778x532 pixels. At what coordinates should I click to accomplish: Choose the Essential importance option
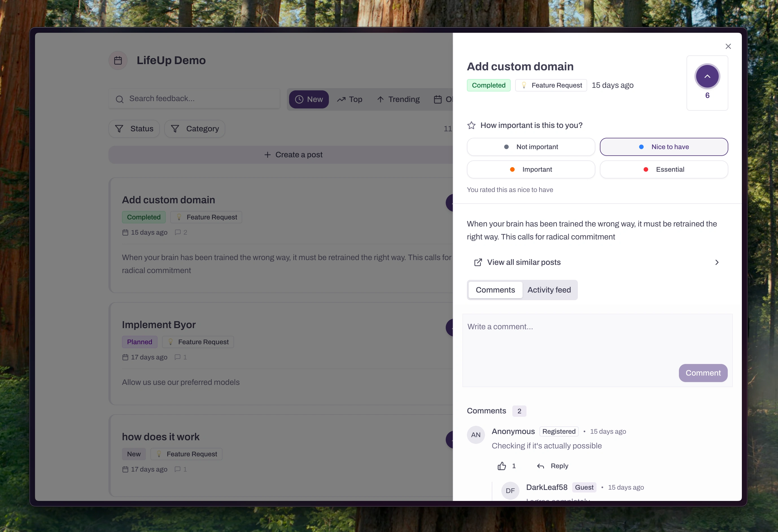664,169
